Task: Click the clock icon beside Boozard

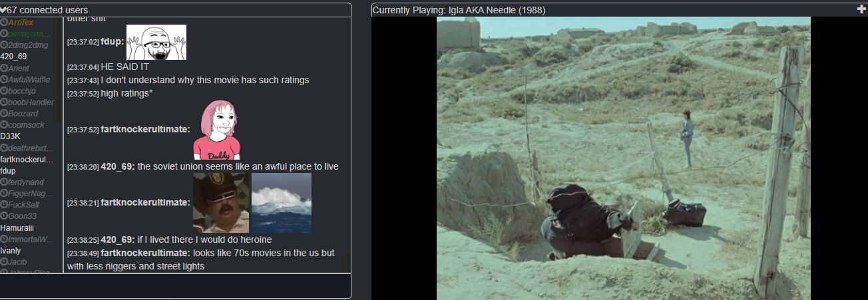Action: click(4, 114)
